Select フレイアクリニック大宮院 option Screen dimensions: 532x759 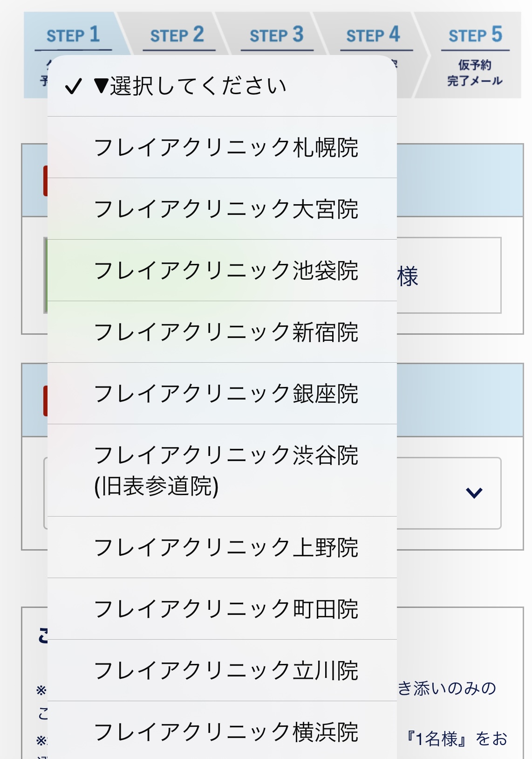click(x=226, y=209)
